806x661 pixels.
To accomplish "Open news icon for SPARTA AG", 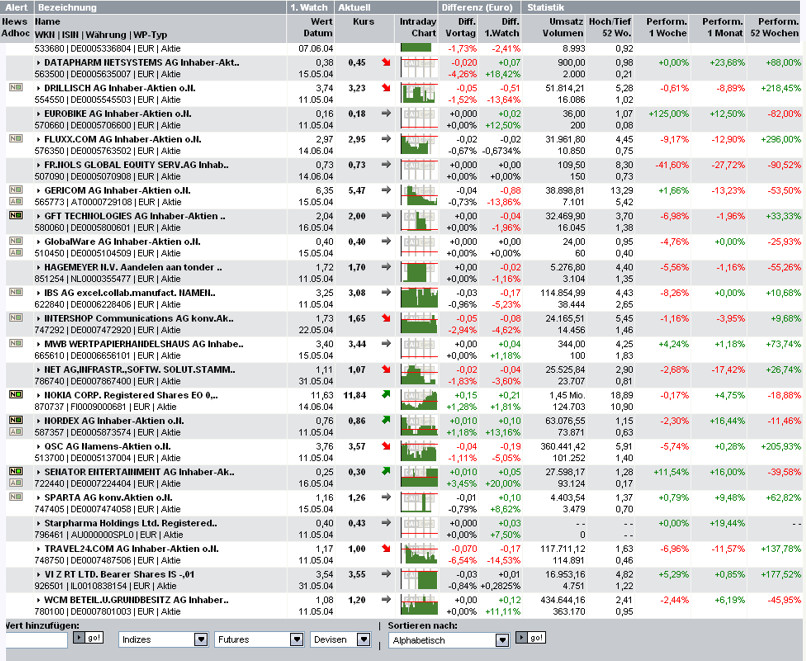I will pos(16,497).
